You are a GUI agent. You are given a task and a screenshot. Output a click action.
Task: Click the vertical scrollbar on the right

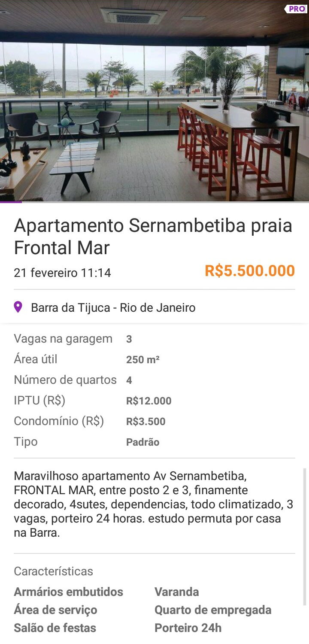pyautogui.click(x=305, y=537)
